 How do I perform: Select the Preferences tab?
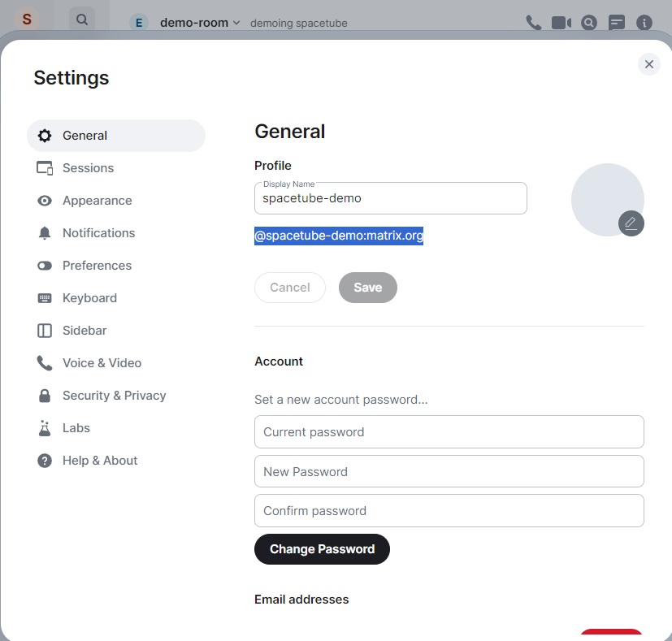(x=116, y=266)
